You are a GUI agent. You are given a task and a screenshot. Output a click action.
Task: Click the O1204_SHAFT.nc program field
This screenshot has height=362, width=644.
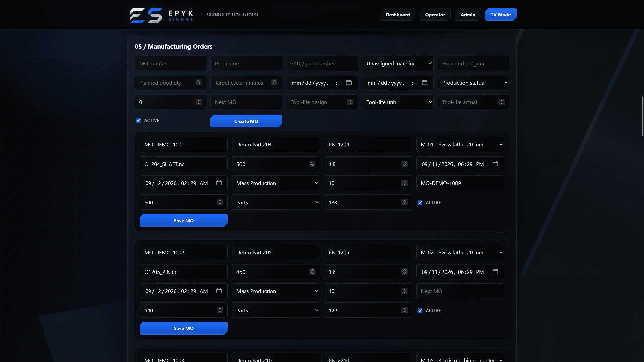(x=183, y=164)
